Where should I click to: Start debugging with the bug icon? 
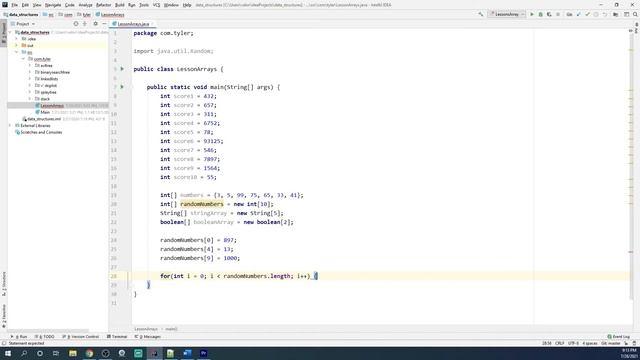(x=540, y=14)
